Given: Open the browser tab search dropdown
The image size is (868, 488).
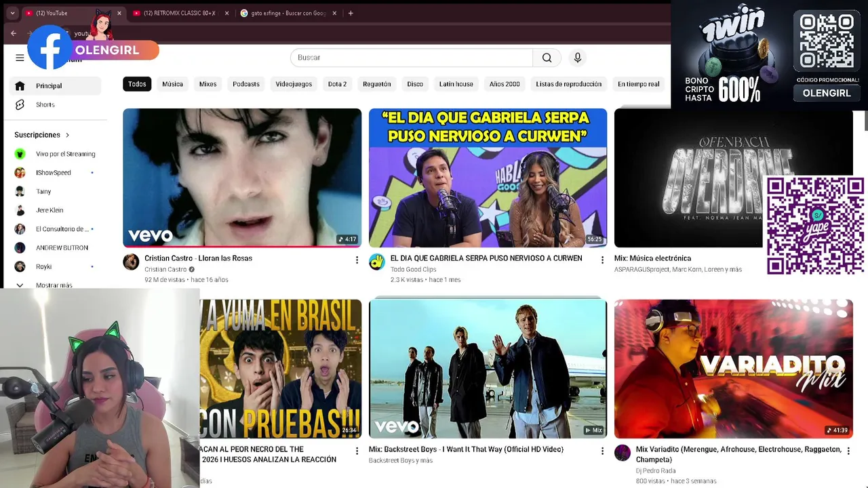Looking at the screenshot, I should pos(12,13).
